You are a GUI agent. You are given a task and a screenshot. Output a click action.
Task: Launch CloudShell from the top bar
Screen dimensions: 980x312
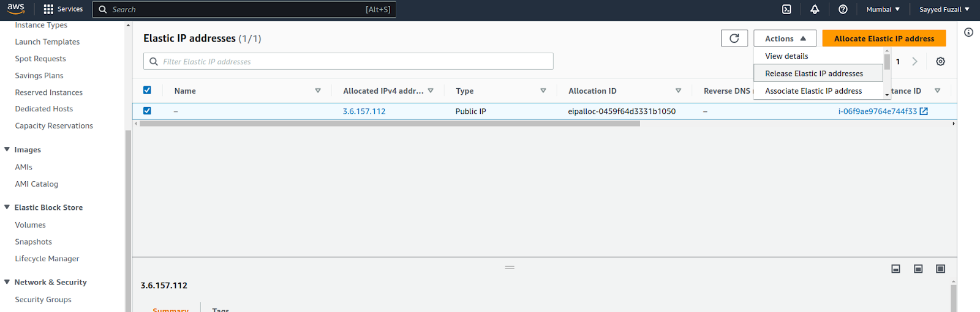[786, 9]
